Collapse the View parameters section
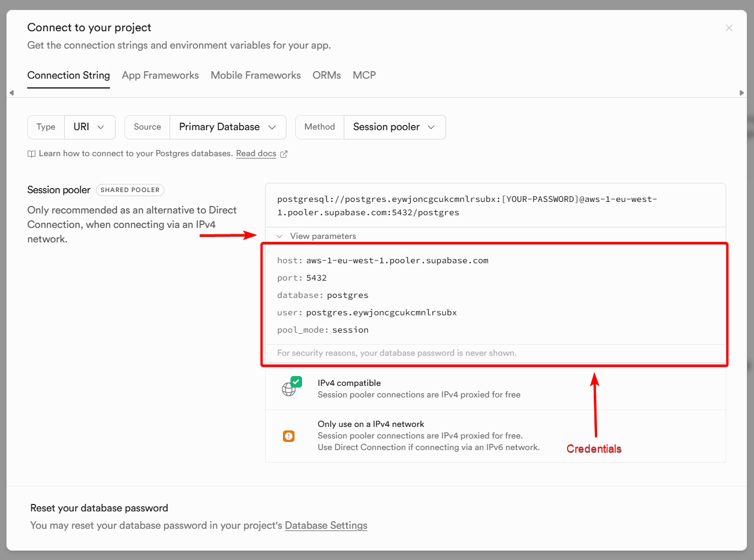The height and width of the screenshot is (560, 754). pyautogui.click(x=317, y=236)
